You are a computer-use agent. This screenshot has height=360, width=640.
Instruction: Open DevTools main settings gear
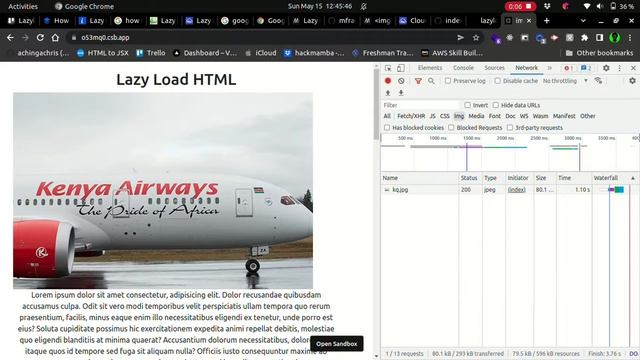pos(606,68)
